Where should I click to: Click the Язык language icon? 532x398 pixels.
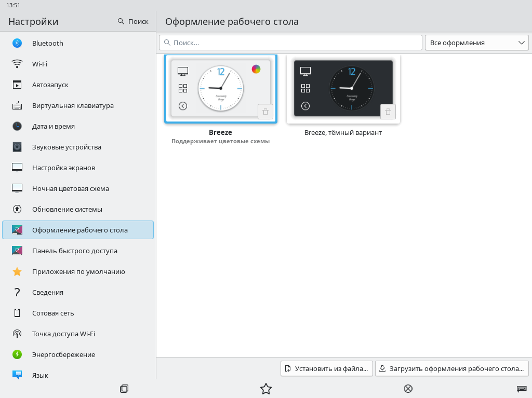coord(17,375)
